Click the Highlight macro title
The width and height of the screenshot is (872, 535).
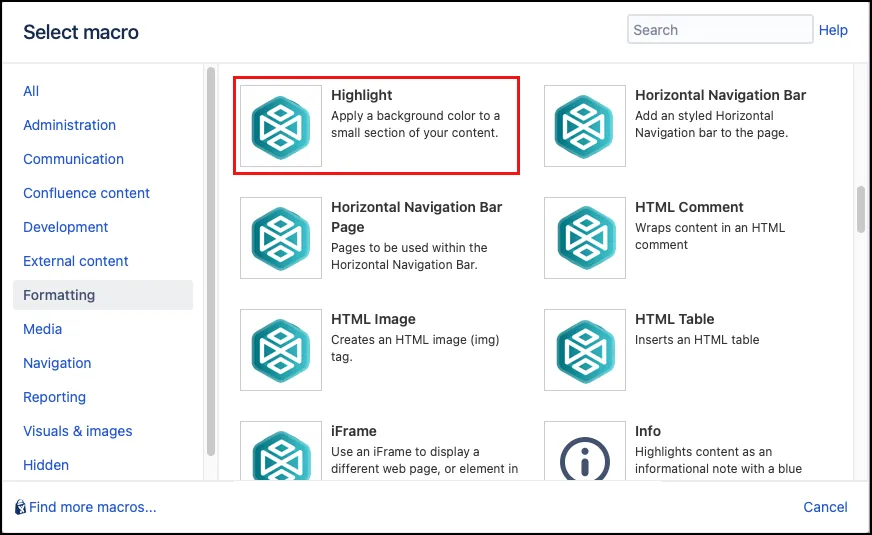(361, 95)
